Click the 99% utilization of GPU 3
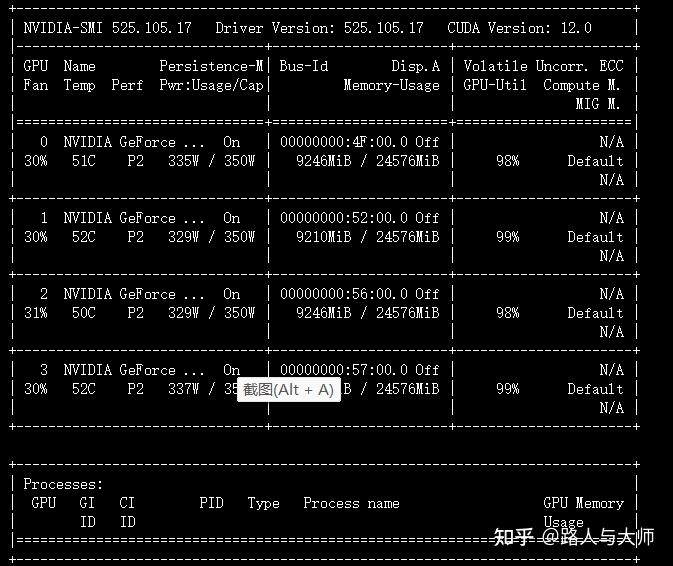 tap(508, 389)
